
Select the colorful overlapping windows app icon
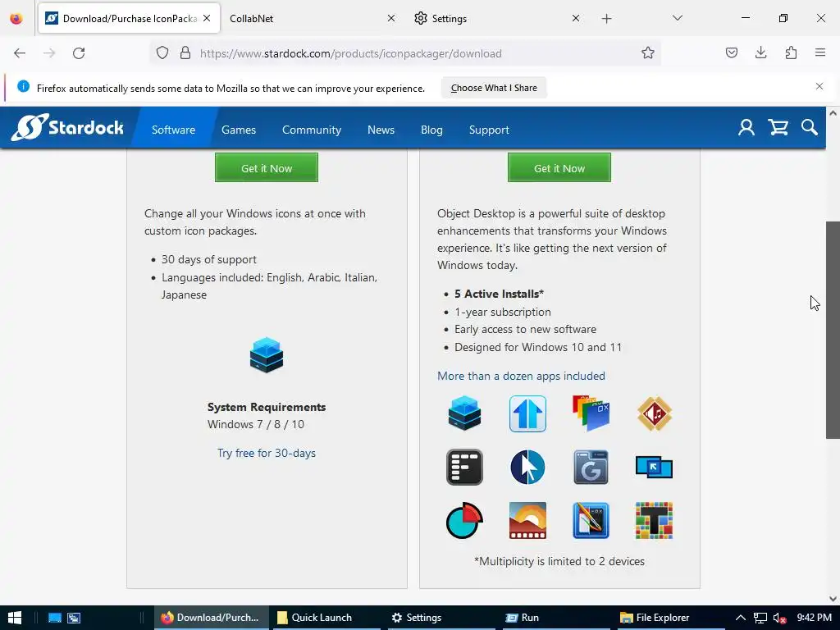[x=591, y=413]
